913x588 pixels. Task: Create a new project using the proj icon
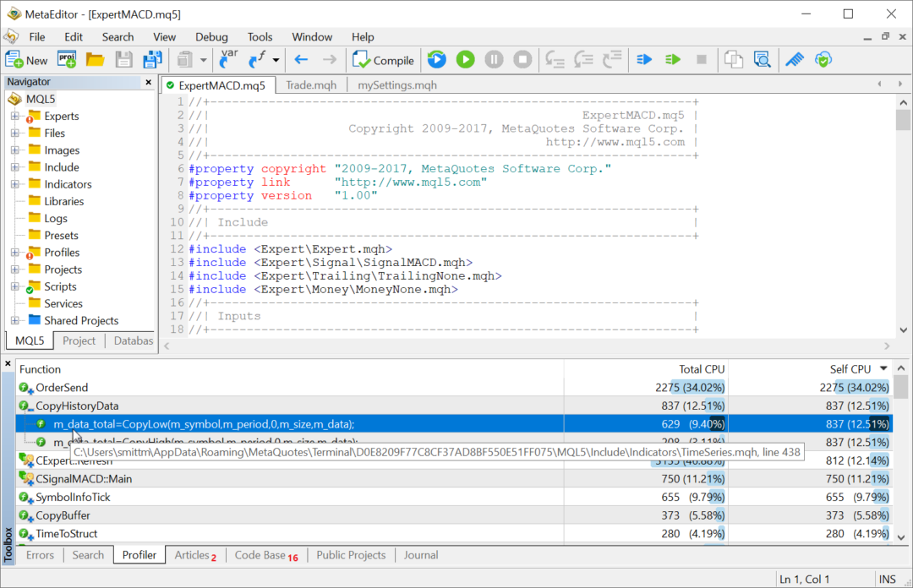66,59
